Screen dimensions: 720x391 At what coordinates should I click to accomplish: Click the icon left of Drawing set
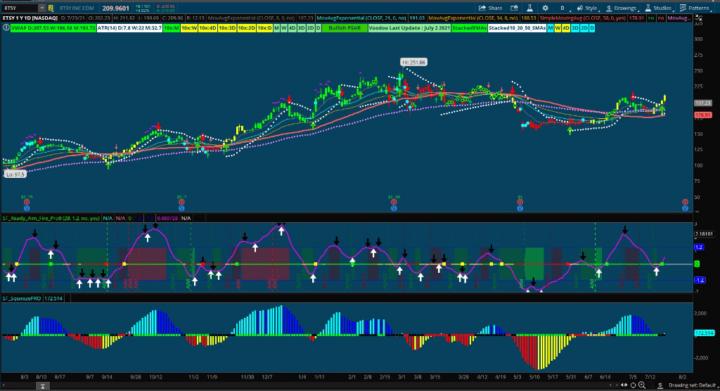660,385
